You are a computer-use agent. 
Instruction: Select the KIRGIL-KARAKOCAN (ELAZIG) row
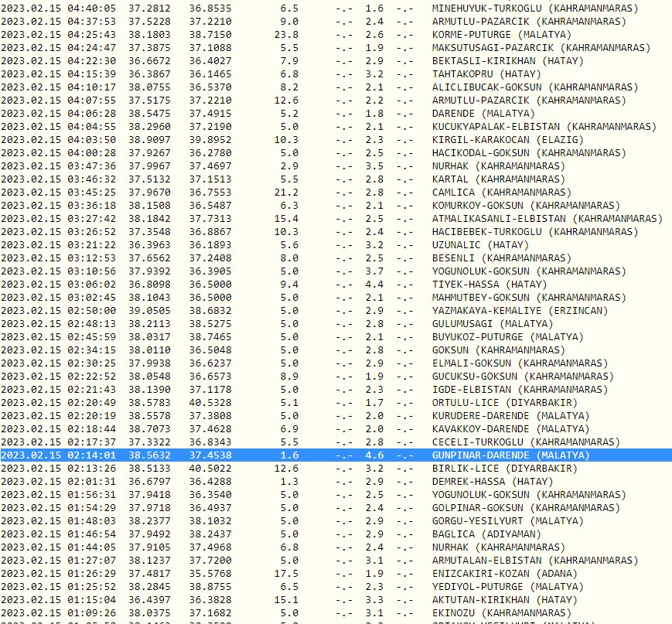tap(336, 140)
